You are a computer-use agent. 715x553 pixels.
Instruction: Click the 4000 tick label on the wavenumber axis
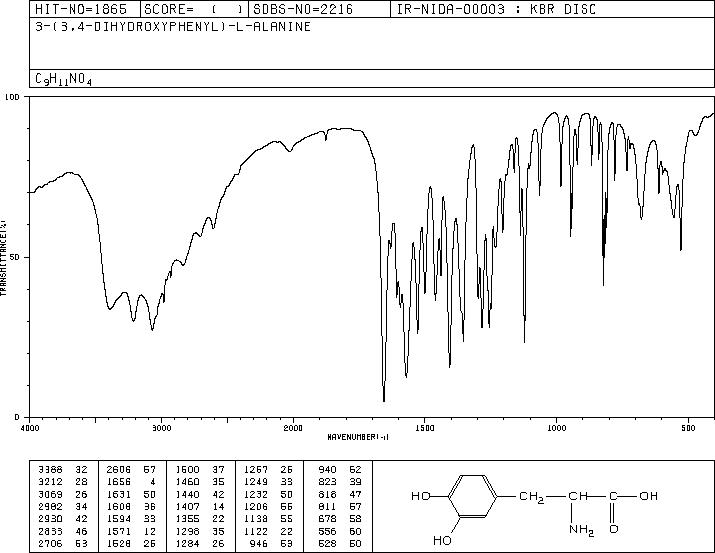[30, 428]
